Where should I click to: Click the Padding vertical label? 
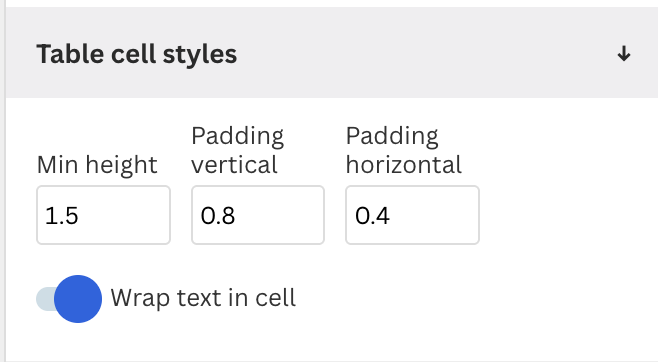point(238,150)
